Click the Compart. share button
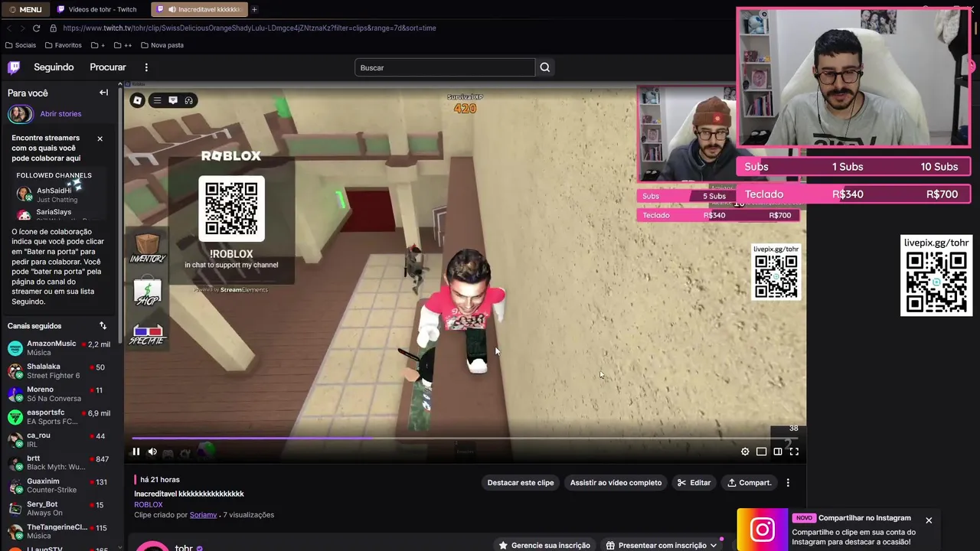 (x=749, y=483)
